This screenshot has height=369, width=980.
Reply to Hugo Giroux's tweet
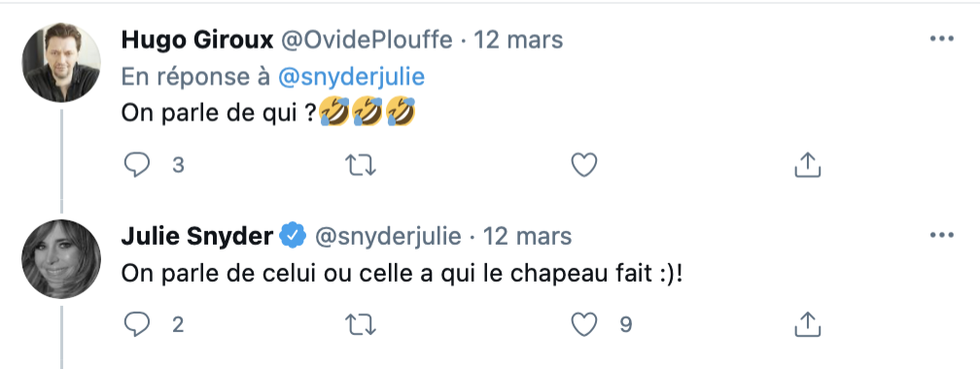click(137, 165)
